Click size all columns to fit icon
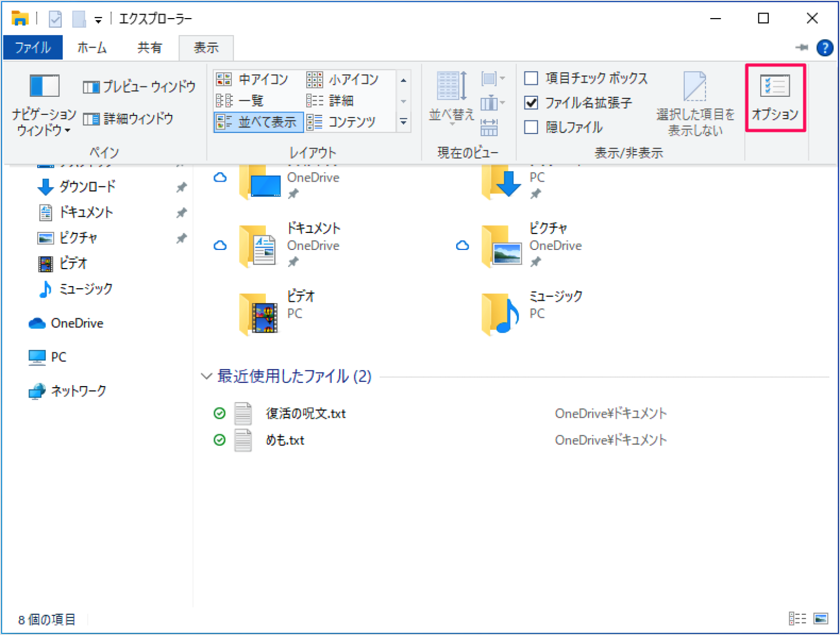Viewport: 840px width, 635px height. 489,127
